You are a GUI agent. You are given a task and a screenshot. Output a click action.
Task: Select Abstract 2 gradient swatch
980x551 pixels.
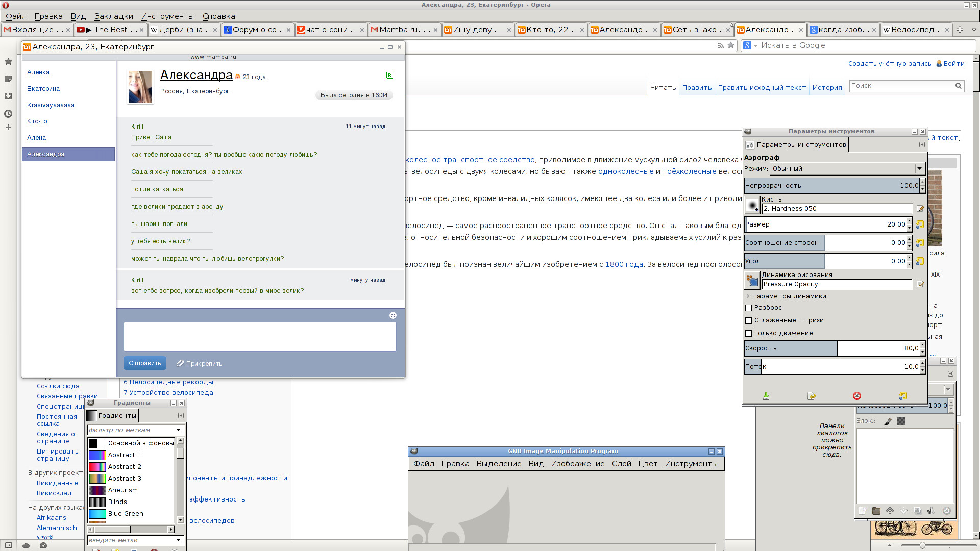pyautogui.click(x=97, y=467)
